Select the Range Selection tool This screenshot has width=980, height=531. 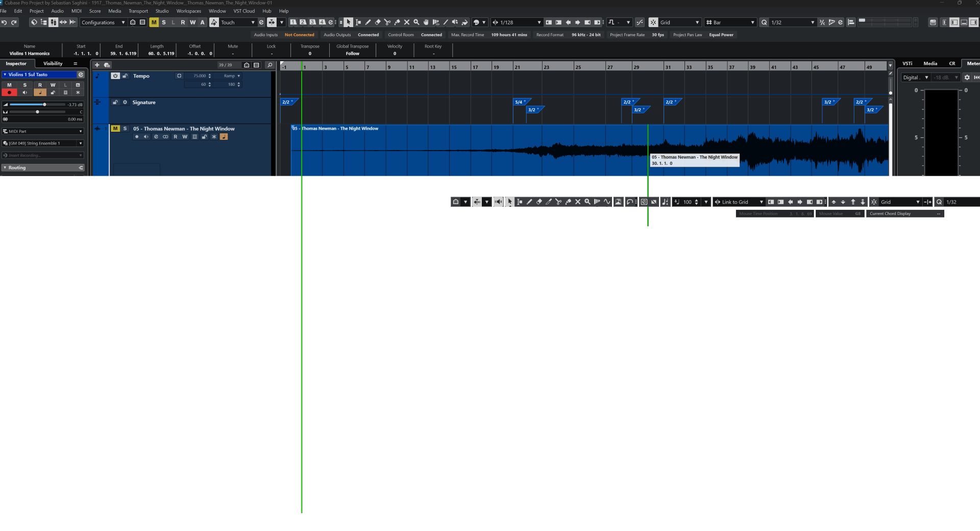(x=358, y=22)
